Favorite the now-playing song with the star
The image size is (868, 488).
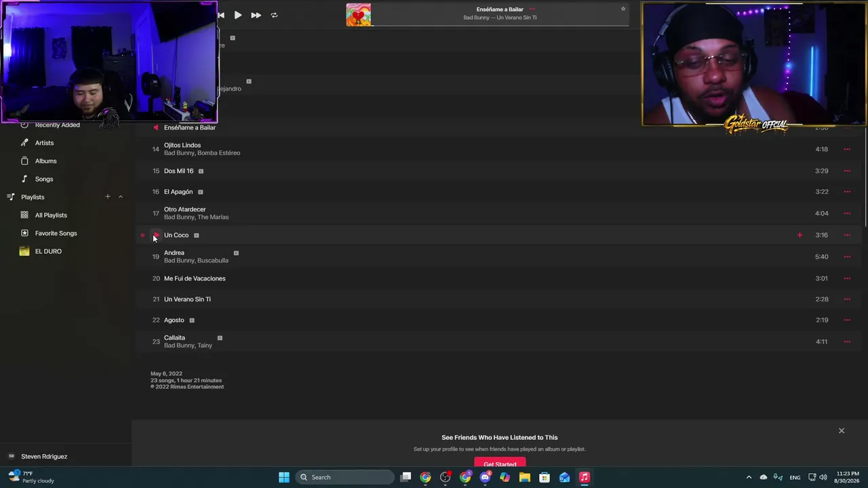click(623, 9)
